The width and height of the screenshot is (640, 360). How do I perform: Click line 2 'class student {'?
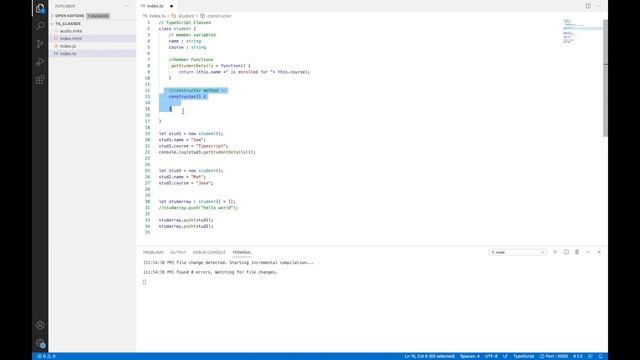point(177,29)
